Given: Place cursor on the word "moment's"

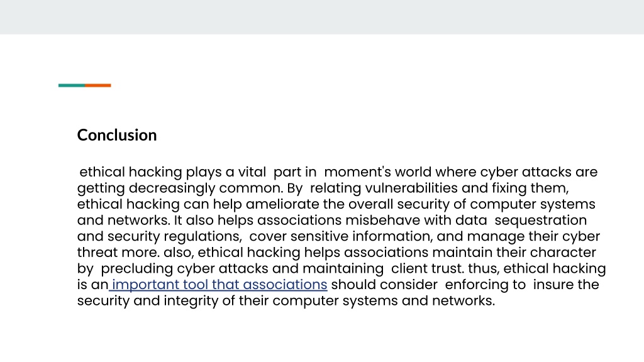Looking at the screenshot, I should [357, 172].
